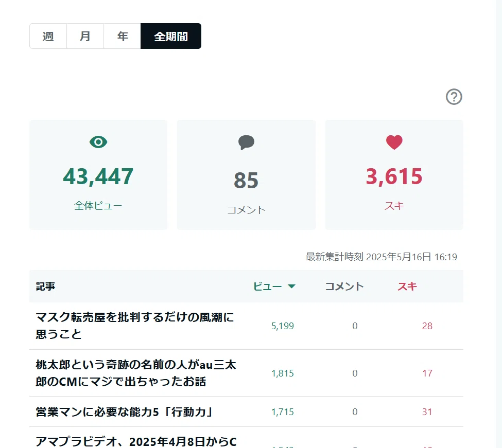
Task: Click comment count 0 in マスク転売屋 row
Action: pos(355,326)
